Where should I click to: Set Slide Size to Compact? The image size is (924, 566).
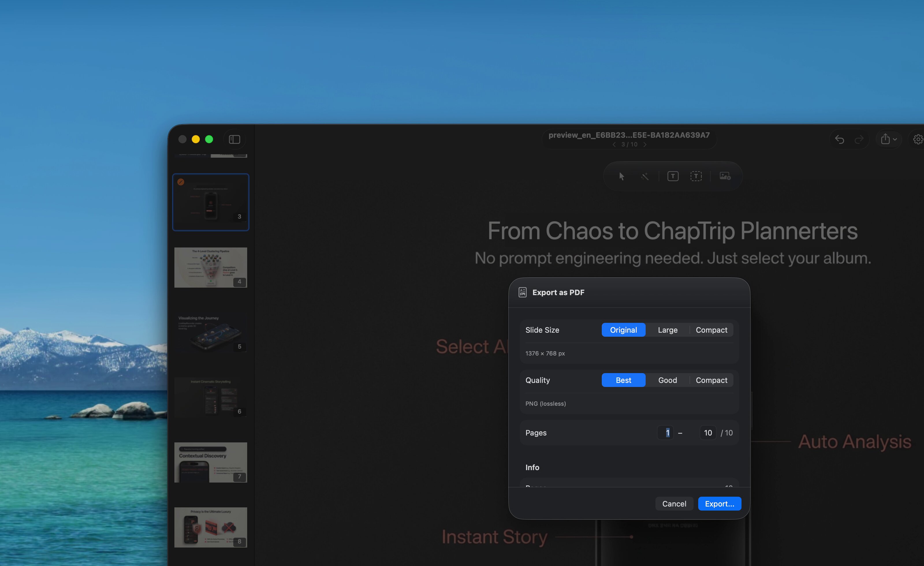711,330
